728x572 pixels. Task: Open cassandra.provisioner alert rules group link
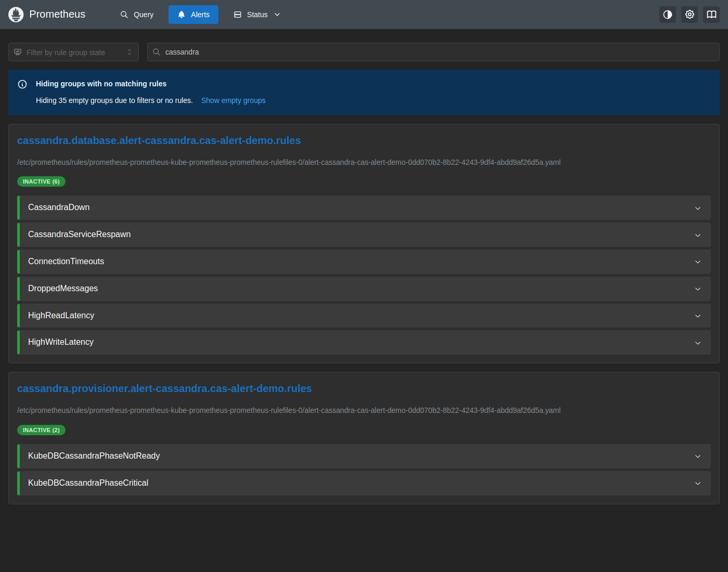coord(164,388)
